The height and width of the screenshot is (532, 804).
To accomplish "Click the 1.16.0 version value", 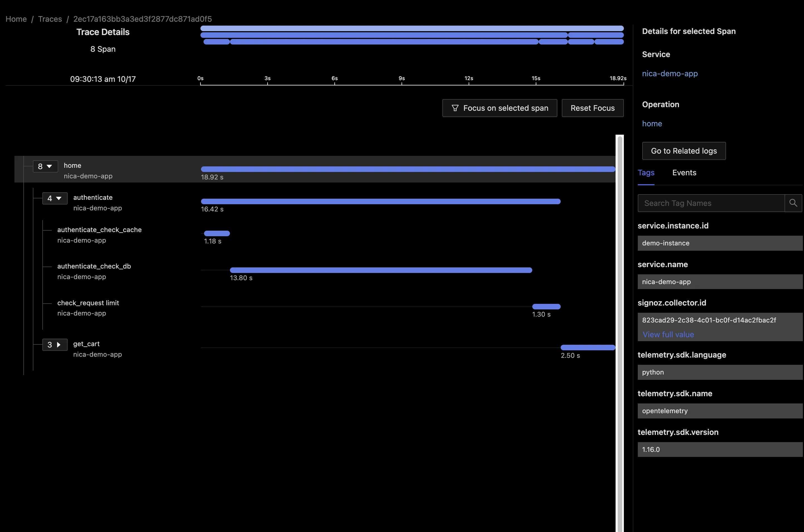I will pyautogui.click(x=720, y=450).
